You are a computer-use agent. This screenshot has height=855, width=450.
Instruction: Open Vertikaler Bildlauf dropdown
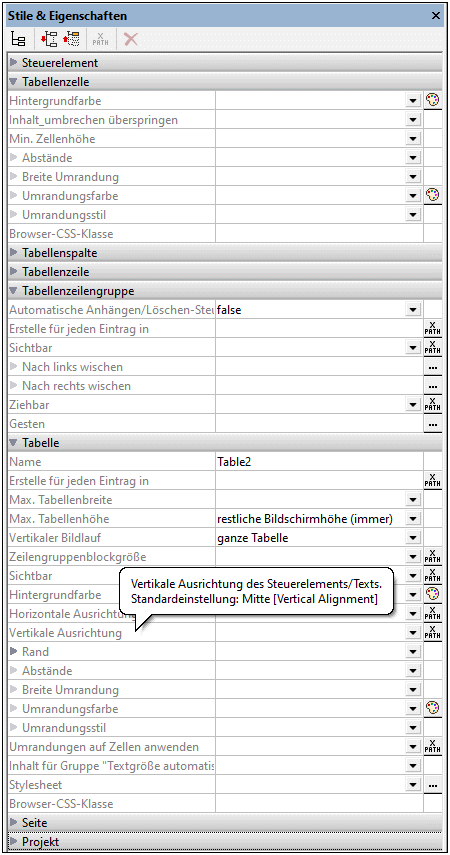pyautogui.click(x=413, y=538)
